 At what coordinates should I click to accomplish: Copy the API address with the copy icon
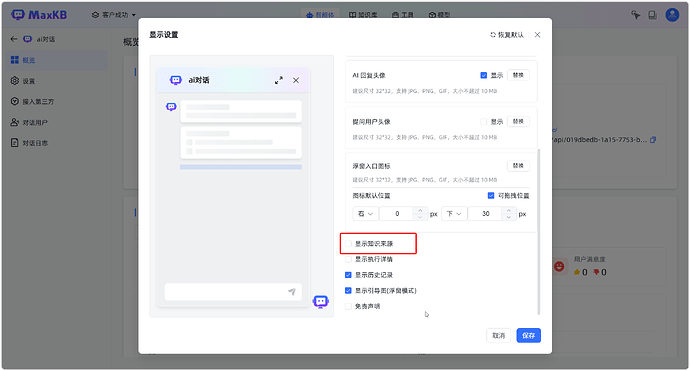pyautogui.click(x=653, y=140)
